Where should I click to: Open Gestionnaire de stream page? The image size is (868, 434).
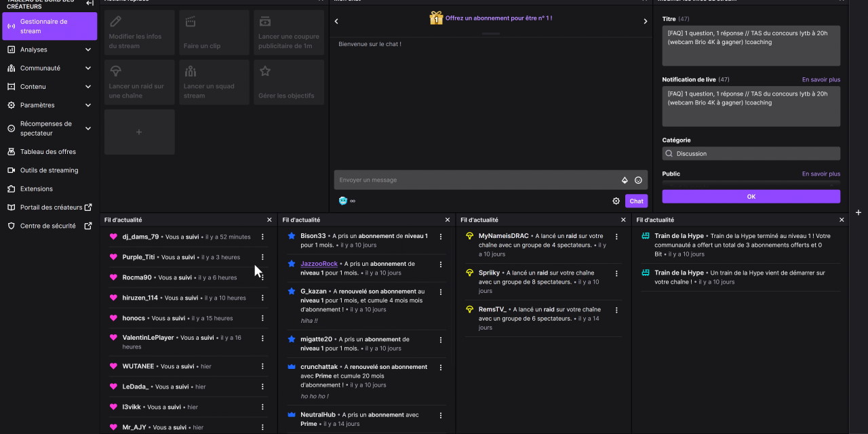49,26
